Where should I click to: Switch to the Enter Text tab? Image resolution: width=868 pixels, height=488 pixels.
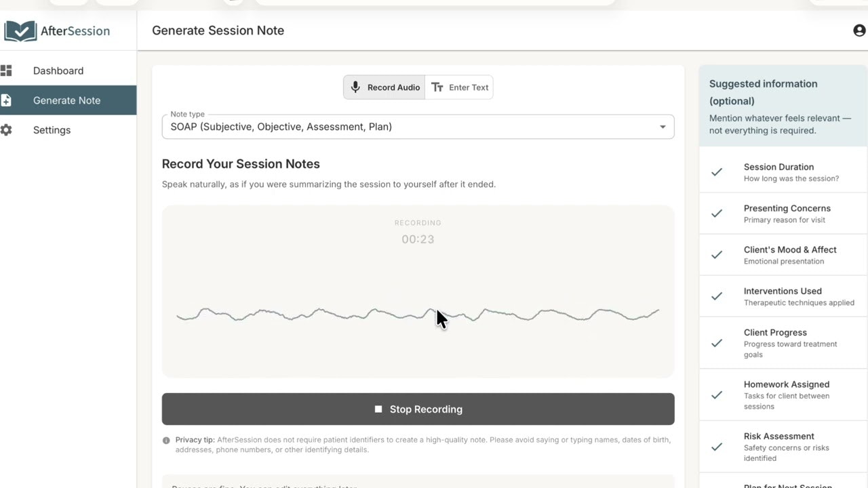point(459,87)
